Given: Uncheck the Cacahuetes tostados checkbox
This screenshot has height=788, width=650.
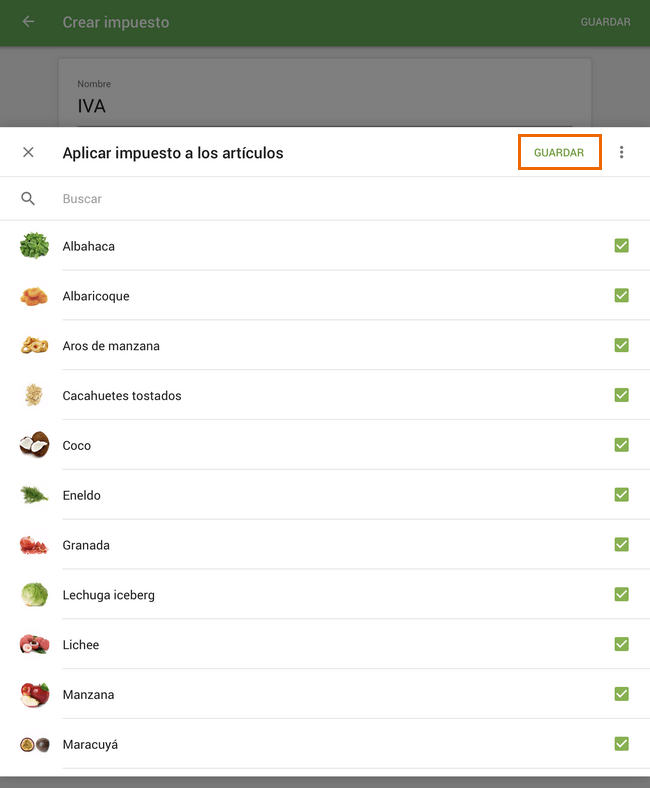Looking at the screenshot, I should click(621, 395).
